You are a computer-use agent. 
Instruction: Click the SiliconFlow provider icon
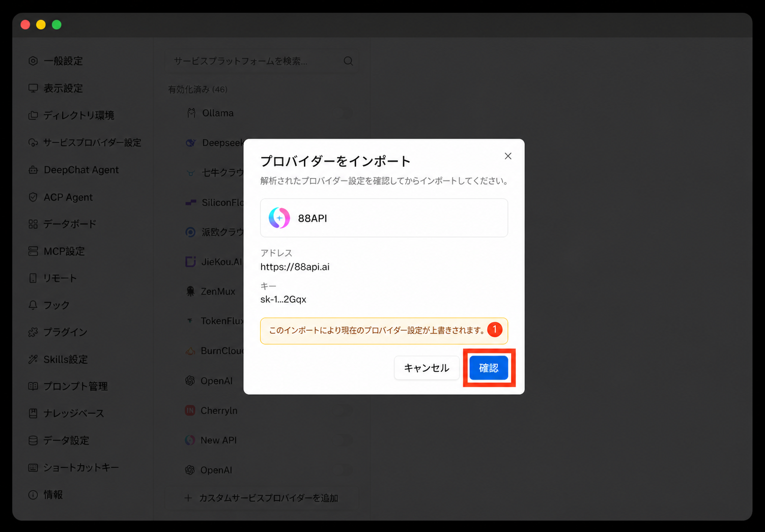(x=191, y=202)
